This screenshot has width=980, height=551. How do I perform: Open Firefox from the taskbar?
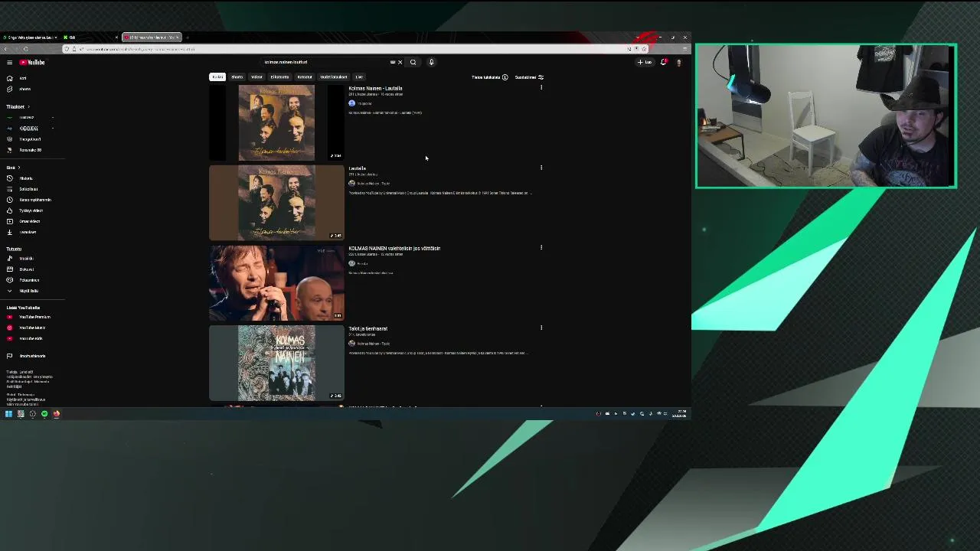56,414
